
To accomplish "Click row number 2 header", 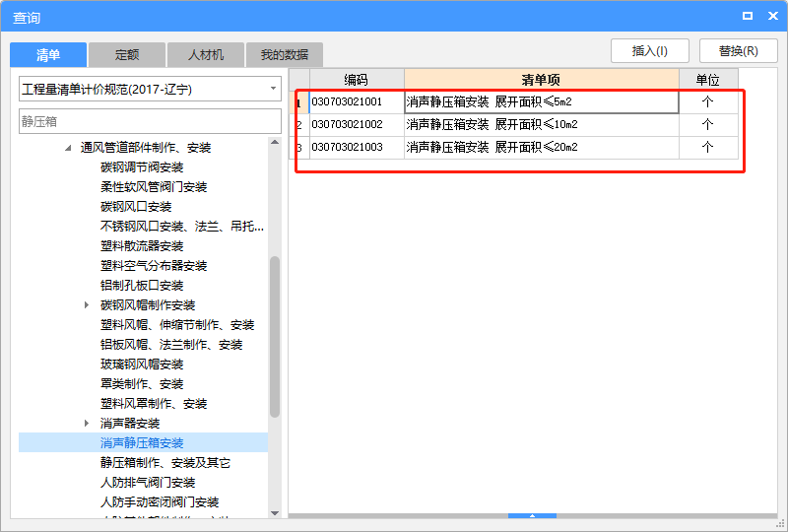I will click(x=299, y=125).
